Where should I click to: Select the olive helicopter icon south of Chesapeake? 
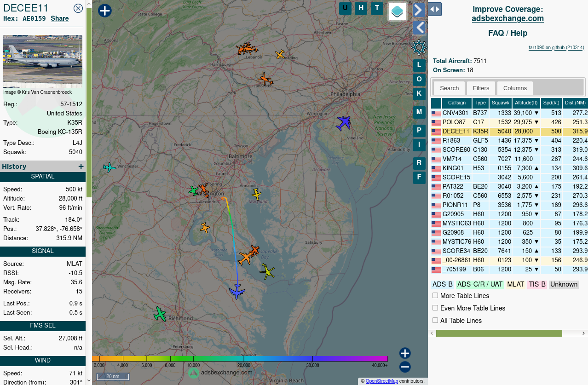[x=267, y=272]
